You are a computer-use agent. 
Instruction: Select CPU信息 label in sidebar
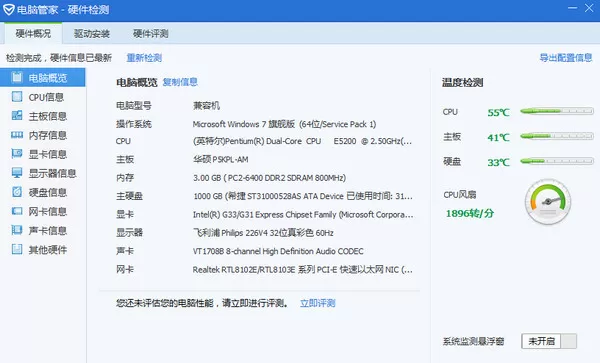46,97
